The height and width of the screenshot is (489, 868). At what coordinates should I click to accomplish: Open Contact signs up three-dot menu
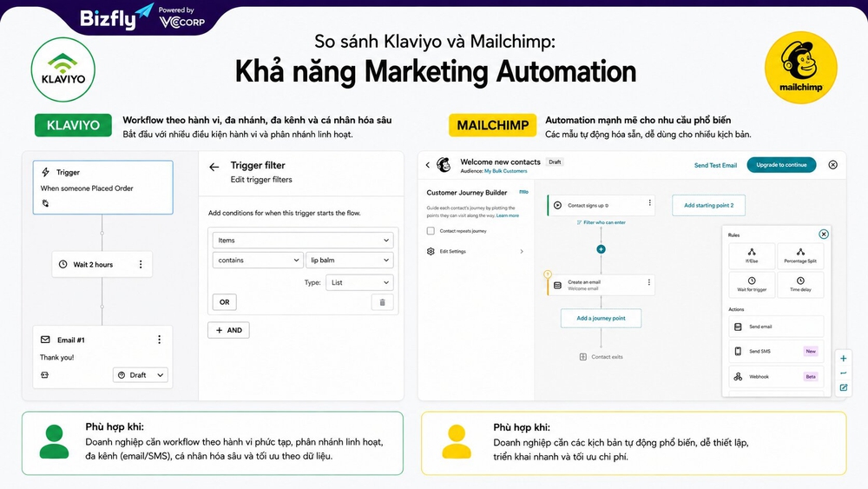click(x=649, y=203)
